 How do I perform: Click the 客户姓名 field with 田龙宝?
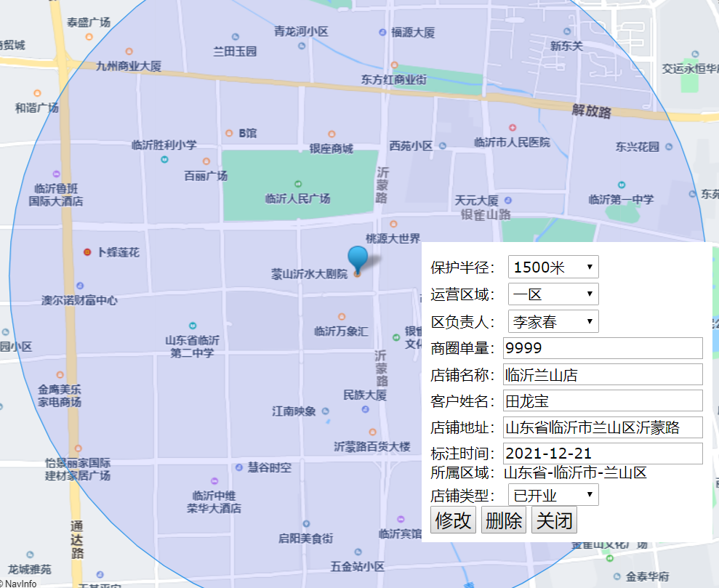tap(603, 401)
